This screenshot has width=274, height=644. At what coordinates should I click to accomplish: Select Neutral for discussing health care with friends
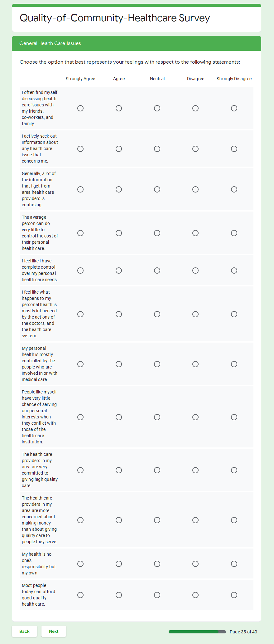tap(157, 108)
